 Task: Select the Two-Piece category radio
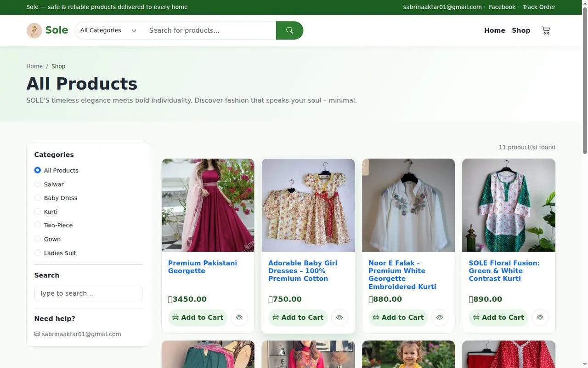38,225
